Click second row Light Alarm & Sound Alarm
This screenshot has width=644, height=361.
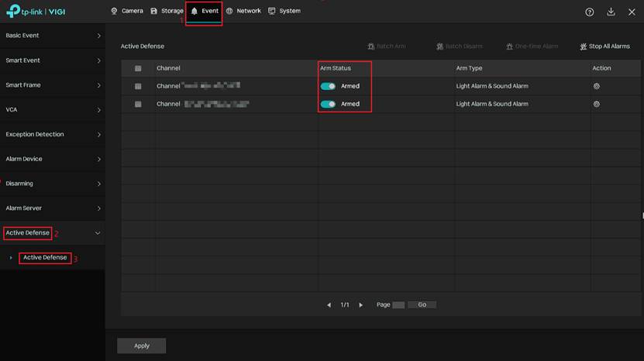pos(492,105)
